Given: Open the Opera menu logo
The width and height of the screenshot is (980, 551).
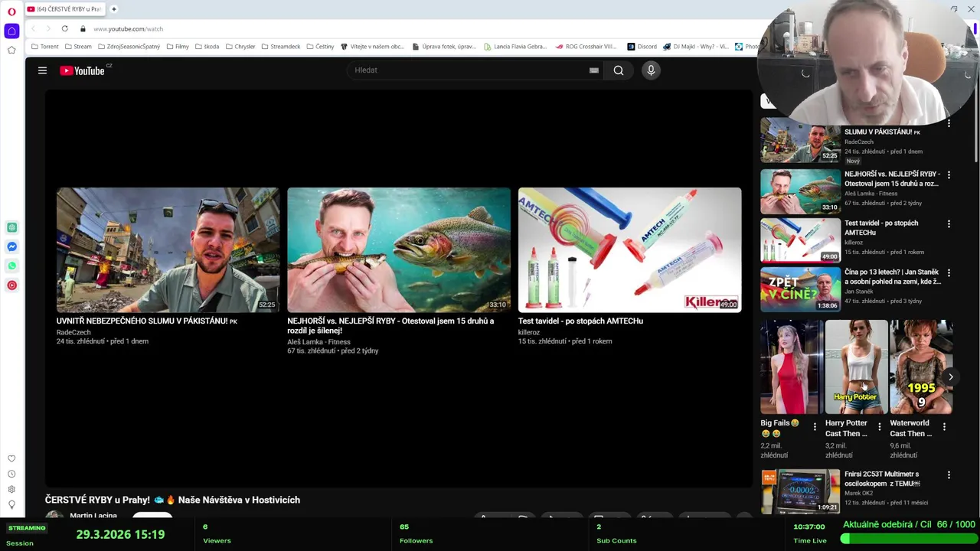Looking at the screenshot, I should [11, 11].
